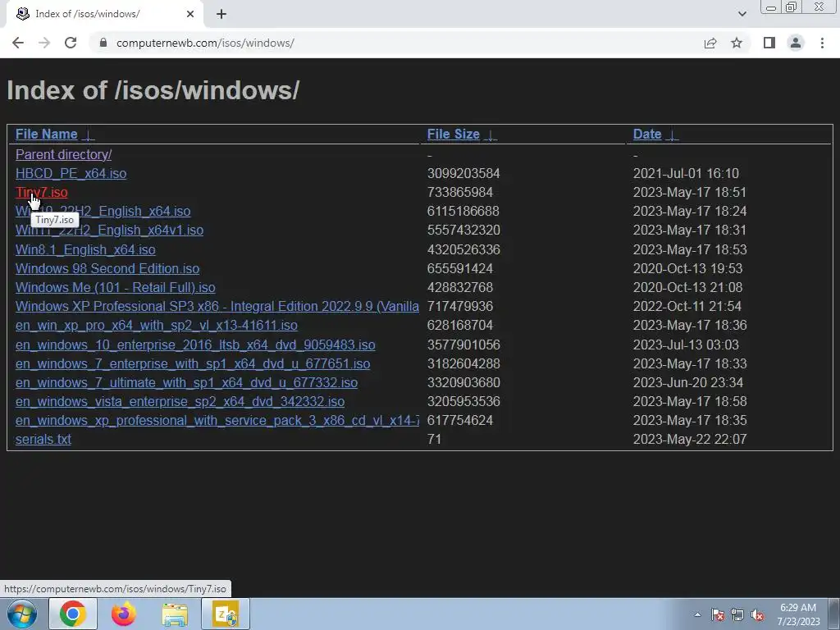Open en_windows_10_enterprise_2016_ltsb iso link
Viewport: 840px width, 630px height.
click(195, 345)
